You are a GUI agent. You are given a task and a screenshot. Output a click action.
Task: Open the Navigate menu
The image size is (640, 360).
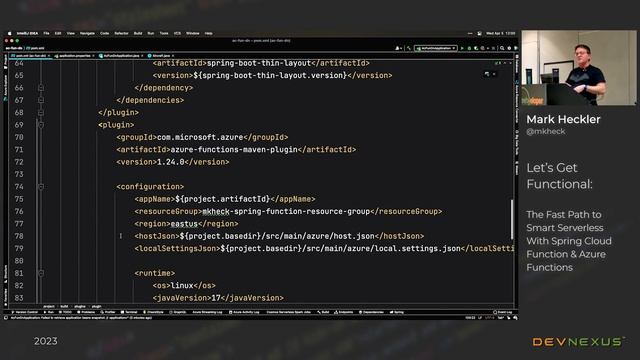pos(87,33)
